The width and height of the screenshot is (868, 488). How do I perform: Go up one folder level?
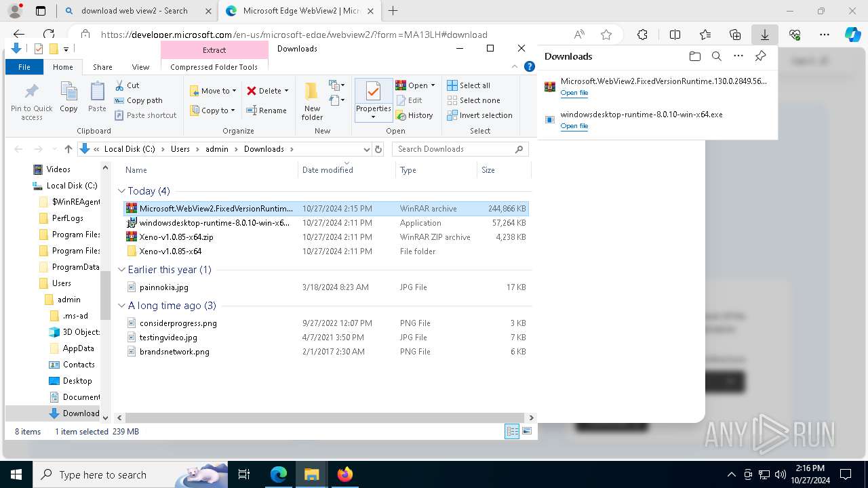(68, 149)
